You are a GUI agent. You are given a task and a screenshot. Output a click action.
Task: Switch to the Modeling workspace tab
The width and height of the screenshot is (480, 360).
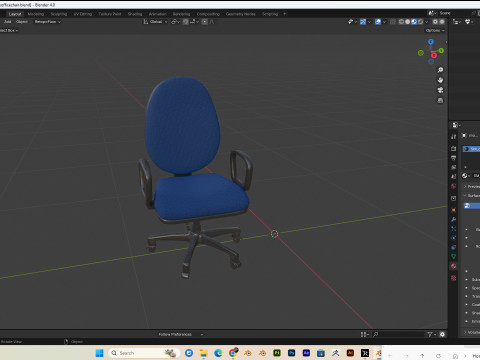(x=36, y=14)
